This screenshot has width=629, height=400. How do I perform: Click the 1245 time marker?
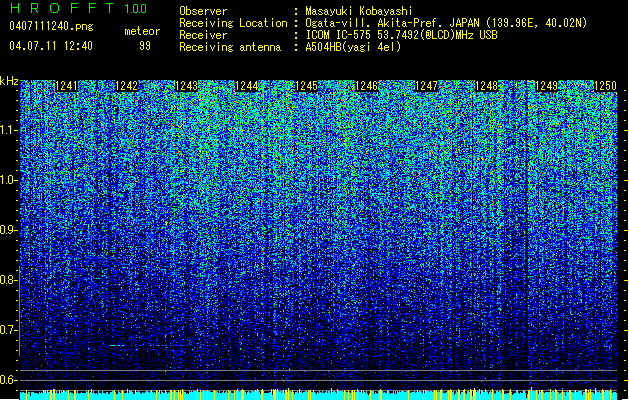306,86
